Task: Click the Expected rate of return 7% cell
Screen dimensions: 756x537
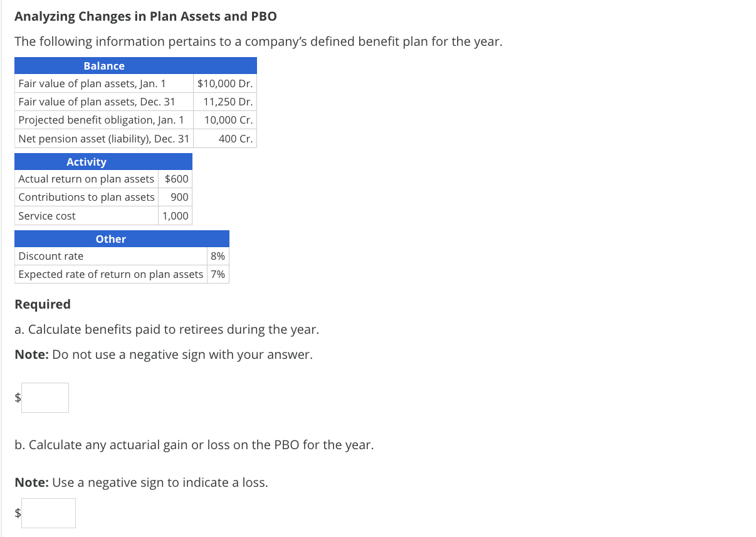Action: [x=218, y=274]
